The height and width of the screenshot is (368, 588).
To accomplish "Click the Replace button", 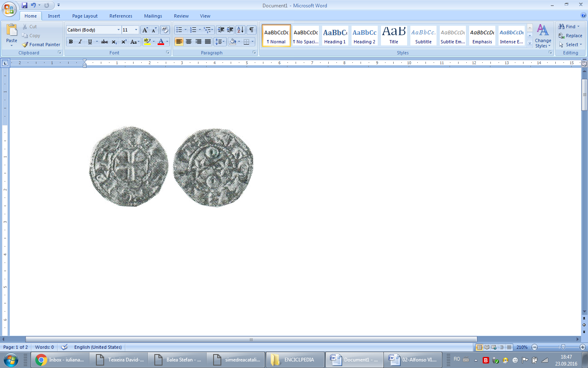I will [x=570, y=36].
